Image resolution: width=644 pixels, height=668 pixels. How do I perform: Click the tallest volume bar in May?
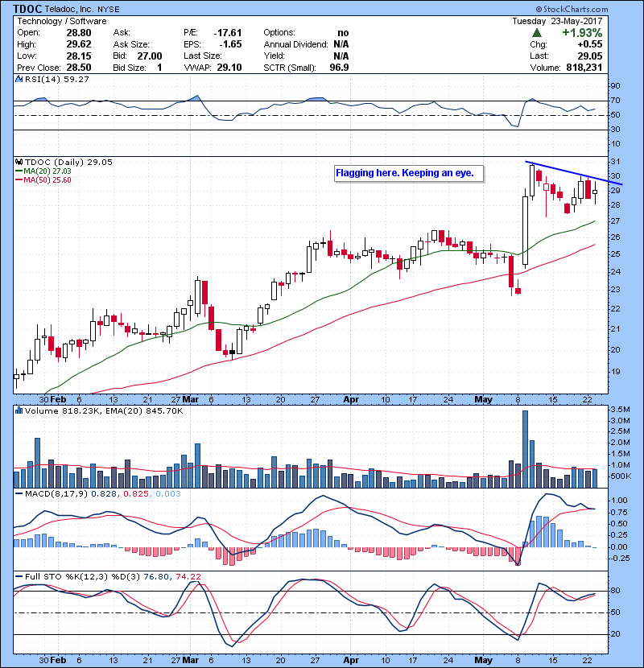(x=525, y=449)
